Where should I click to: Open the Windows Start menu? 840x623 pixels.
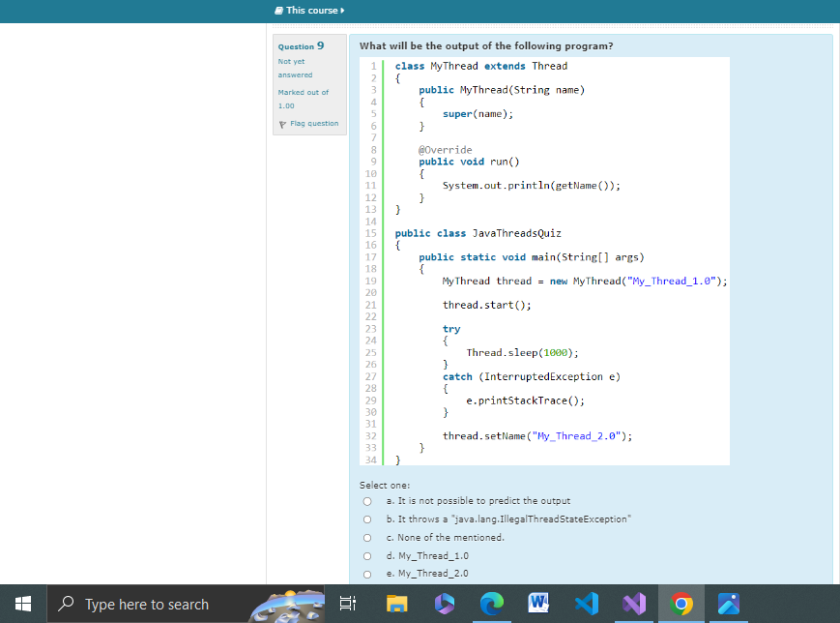point(25,604)
